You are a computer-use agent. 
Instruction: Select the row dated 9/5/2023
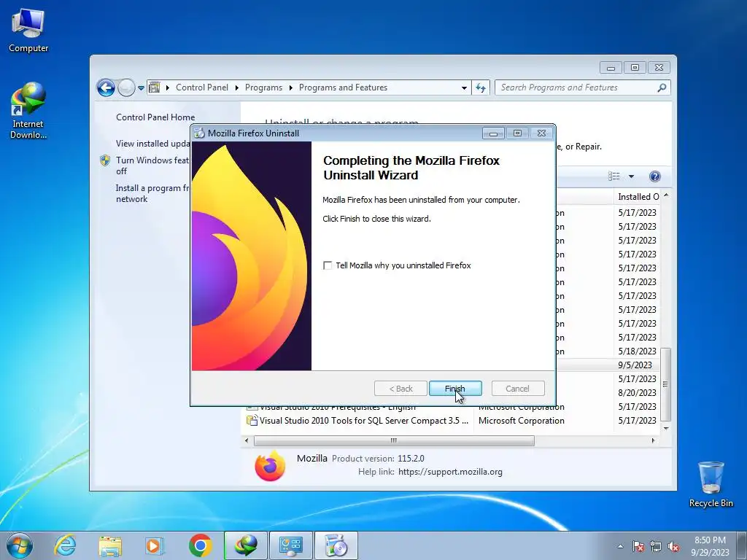(x=608, y=365)
